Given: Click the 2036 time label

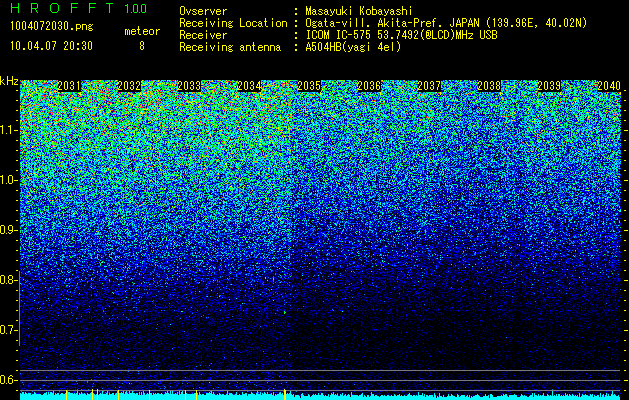Looking at the screenshot, I should (x=369, y=86).
